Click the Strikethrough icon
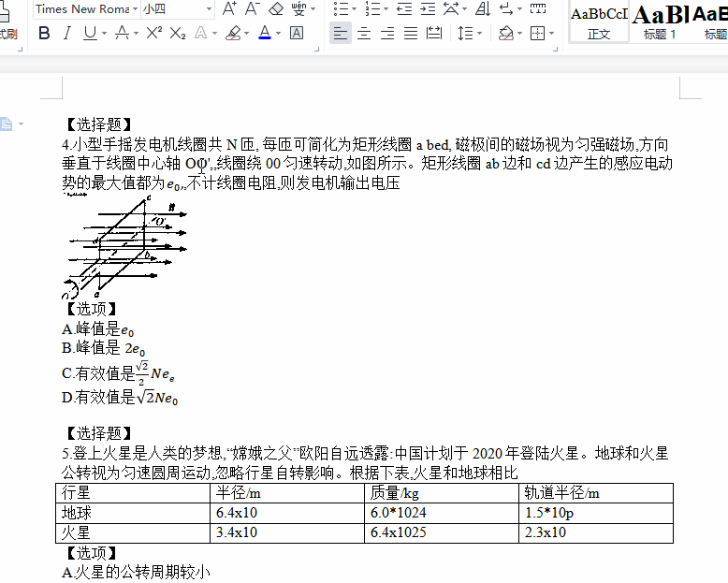 [x=122, y=33]
